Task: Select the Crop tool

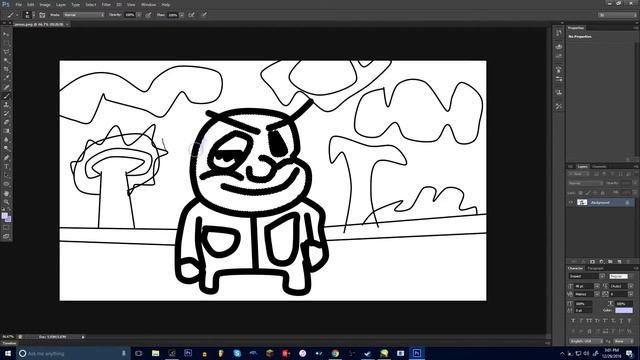Action: click(x=6, y=69)
